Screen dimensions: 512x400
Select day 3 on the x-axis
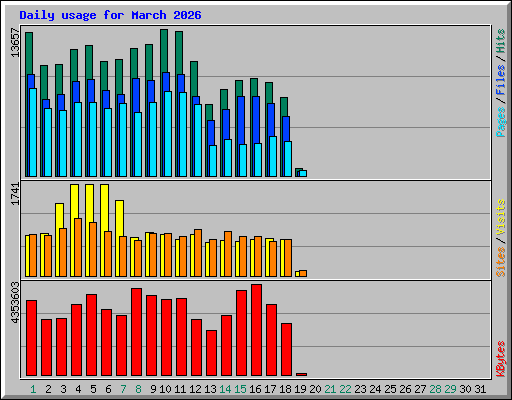63,389
